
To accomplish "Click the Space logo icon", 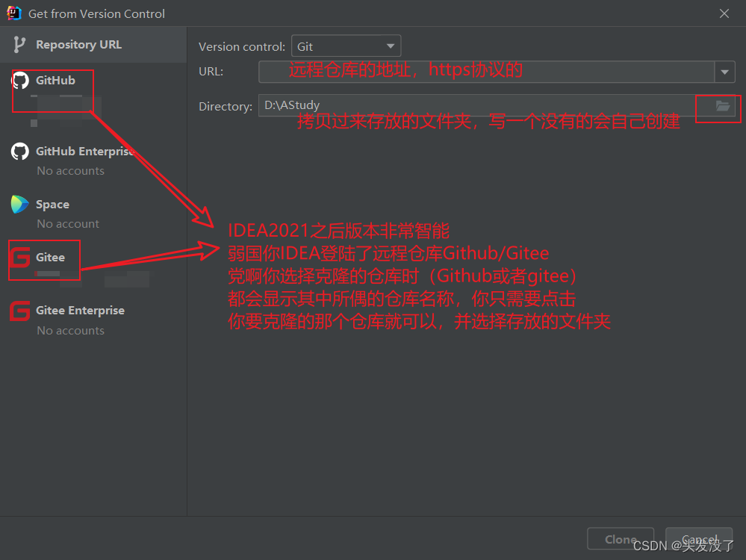I will tap(20, 204).
